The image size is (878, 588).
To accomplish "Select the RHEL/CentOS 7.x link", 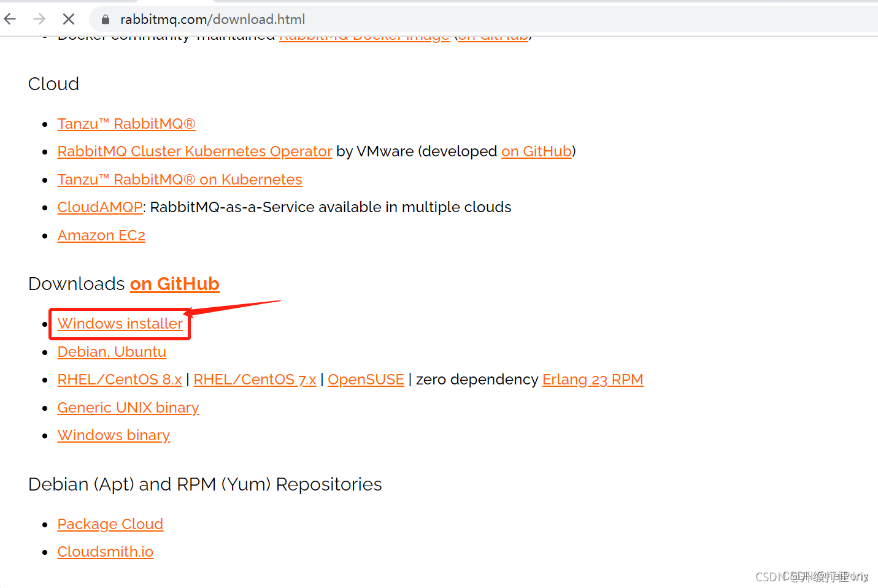I will pos(255,380).
